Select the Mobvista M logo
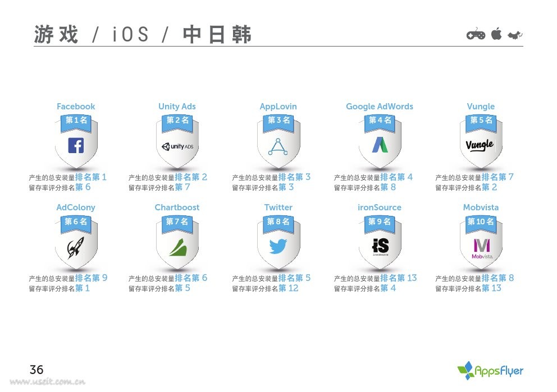The width and height of the screenshot is (557, 392). pyautogui.click(x=482, y=248)
